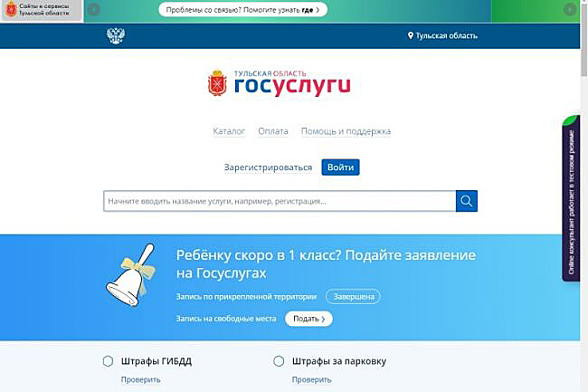
Task: Click the connection problems banner pill
Action: tap(242, 10)
